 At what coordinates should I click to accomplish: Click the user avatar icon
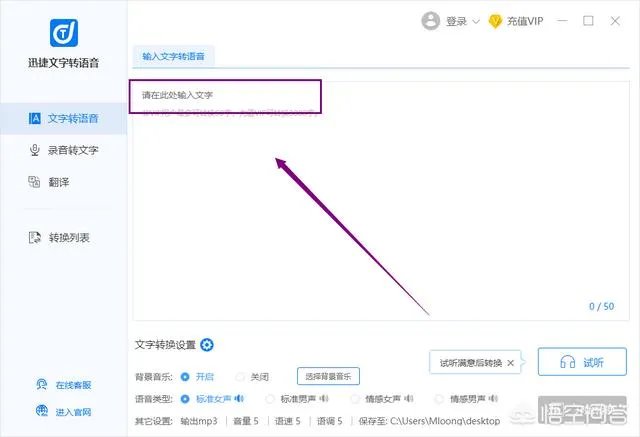[x=431, y=21]
